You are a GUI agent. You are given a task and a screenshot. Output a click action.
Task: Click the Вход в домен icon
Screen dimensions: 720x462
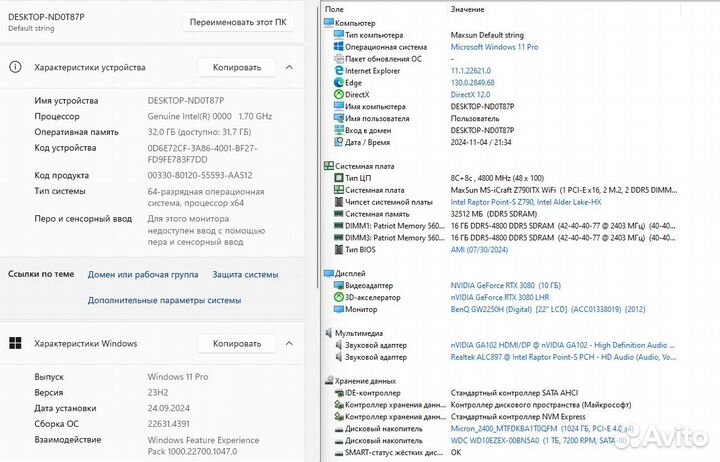tap(339, 130)
